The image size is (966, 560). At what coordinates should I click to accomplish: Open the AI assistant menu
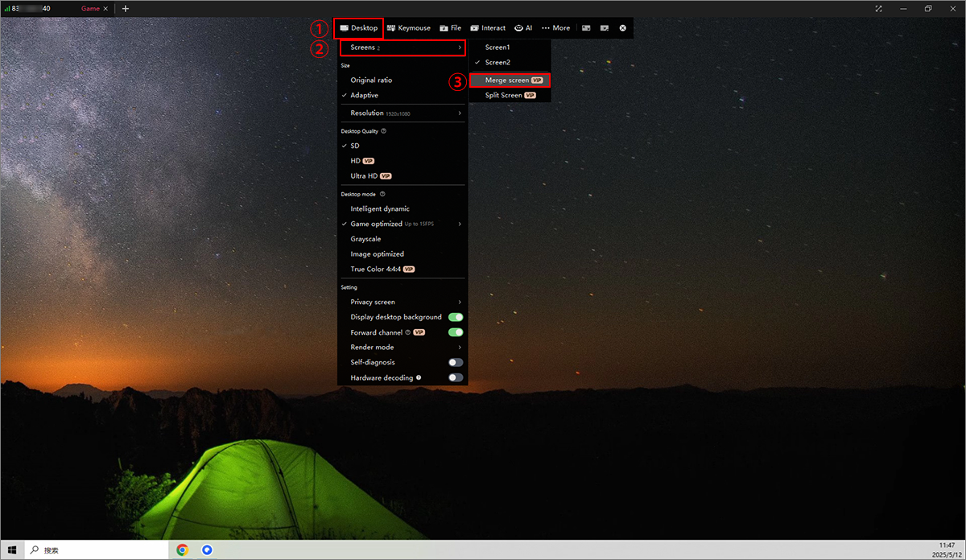point(523,28)
